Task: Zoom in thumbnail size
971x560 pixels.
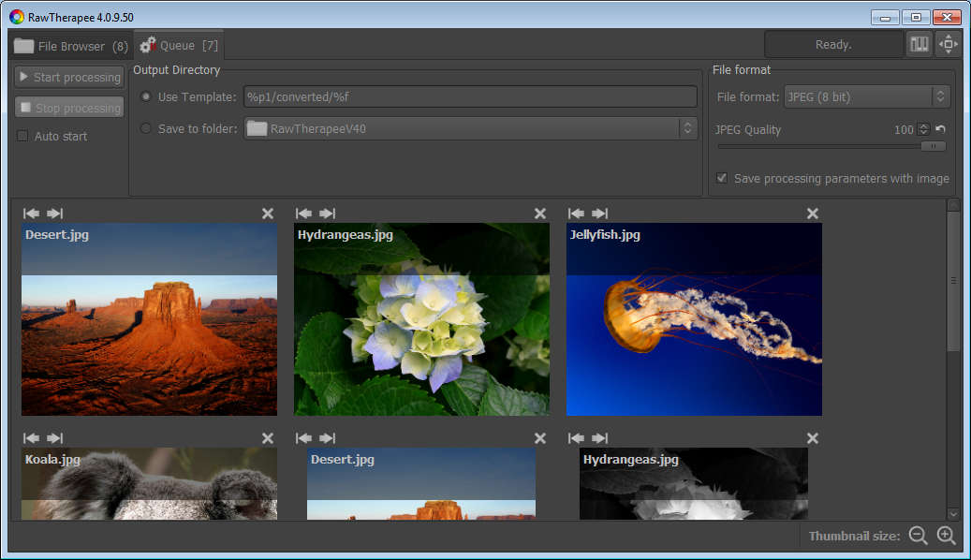Action: (x=947, y=536)
